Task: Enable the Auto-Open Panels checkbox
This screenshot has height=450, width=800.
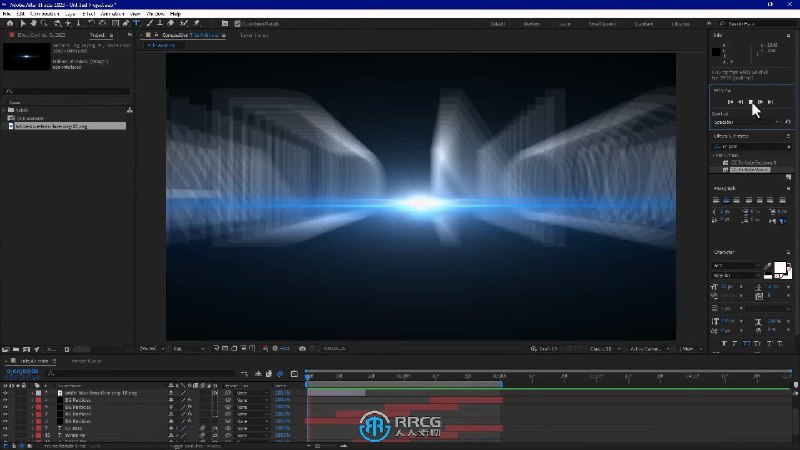Action: (x=237, y=24)
